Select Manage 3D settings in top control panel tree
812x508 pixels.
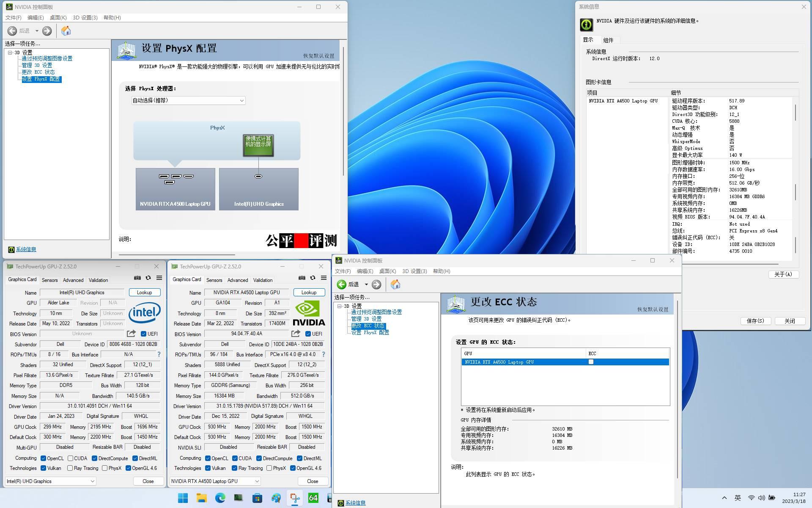click(x=37, y=66)
